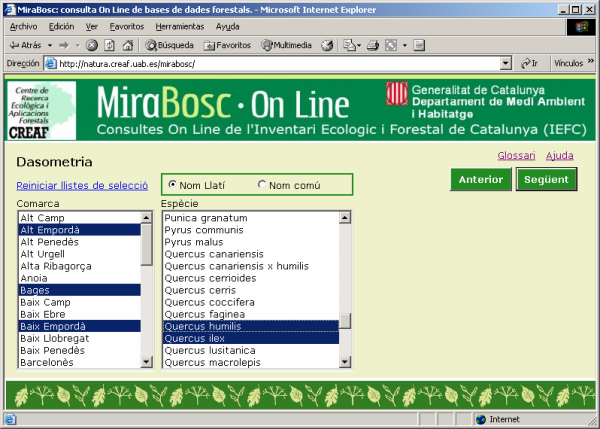
Task: Select Quercus ilex in Espècie list
Action: 251,338
